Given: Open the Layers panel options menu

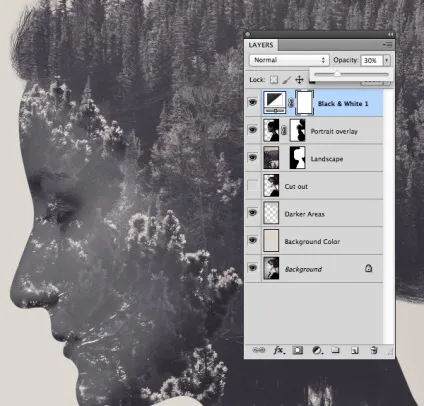Looking at the screenshot, I should pyautogui.click(x=388, y=44).
